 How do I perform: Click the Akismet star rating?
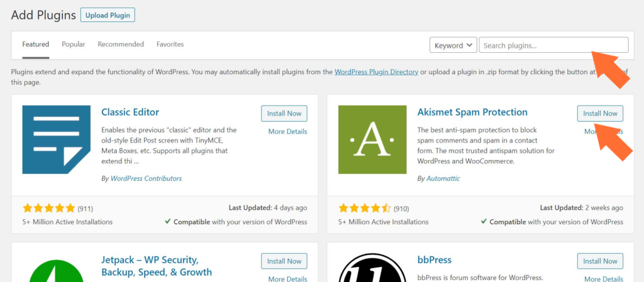[365, 209]
